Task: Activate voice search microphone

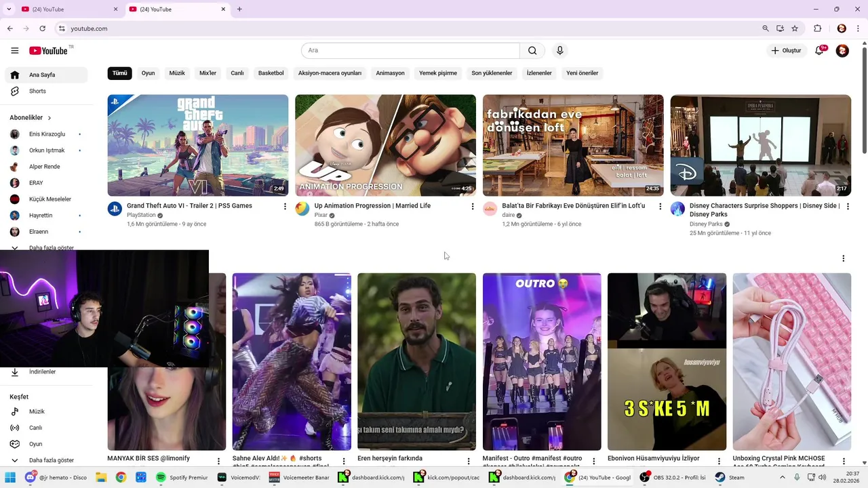Action: (559, 51)
